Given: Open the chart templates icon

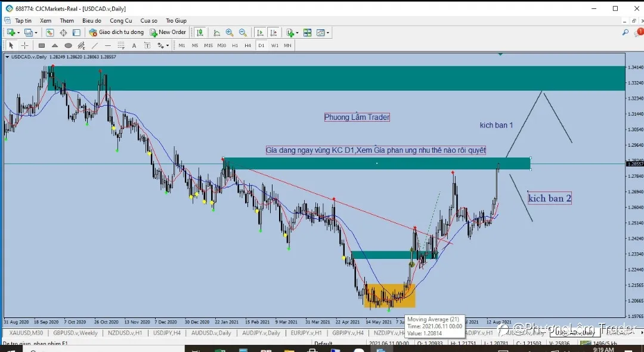Looking at the screenshot, I should (x=320, y=32).
